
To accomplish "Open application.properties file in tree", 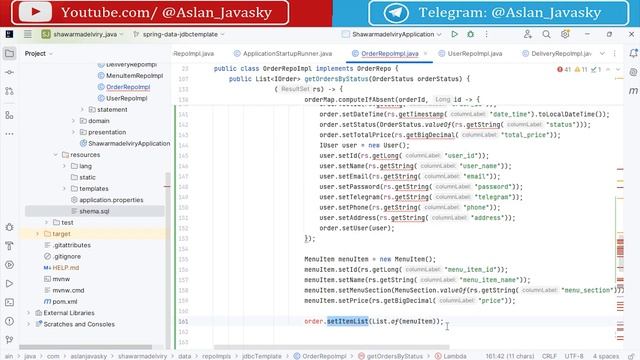I will click(111, 200).
